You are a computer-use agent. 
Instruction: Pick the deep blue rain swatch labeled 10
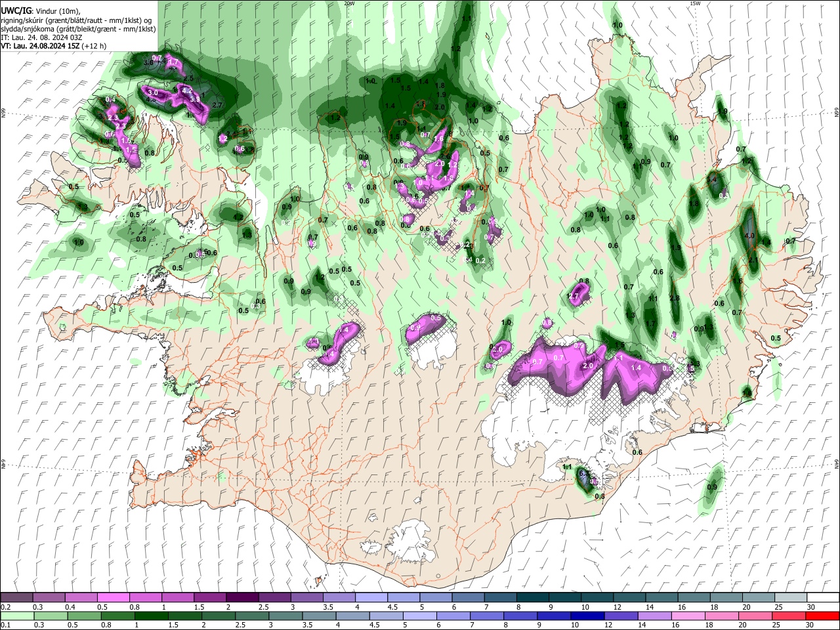587,616
